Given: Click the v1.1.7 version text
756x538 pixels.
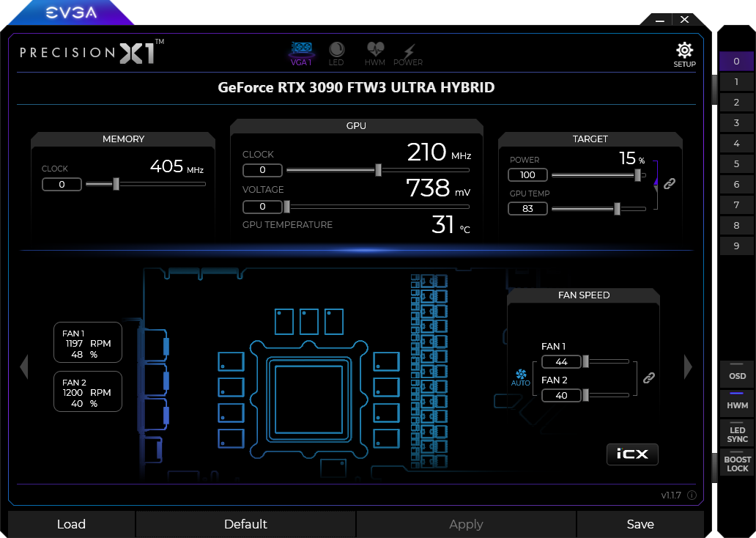Looking at the screenshot, I should [x=671, y=495].
